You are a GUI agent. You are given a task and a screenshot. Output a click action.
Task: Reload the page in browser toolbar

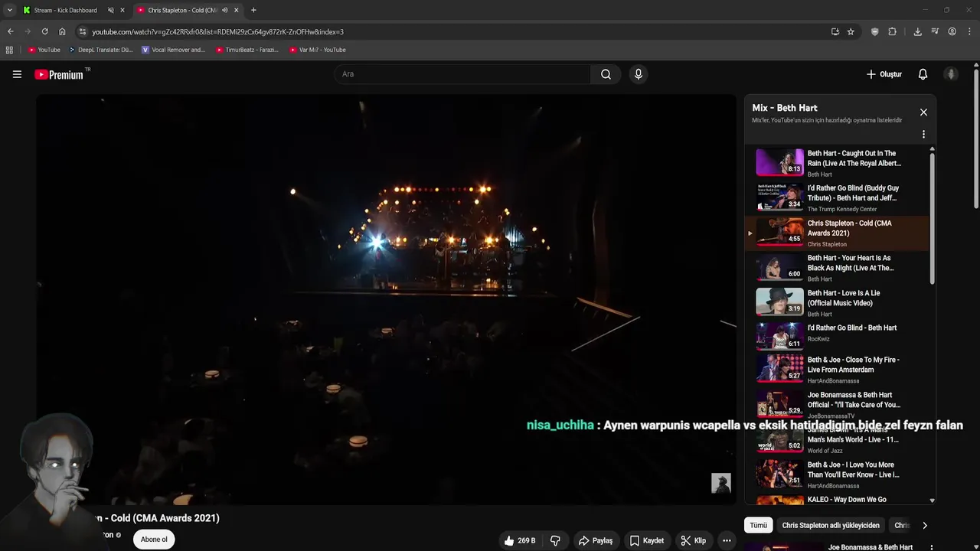pos(44,31)
